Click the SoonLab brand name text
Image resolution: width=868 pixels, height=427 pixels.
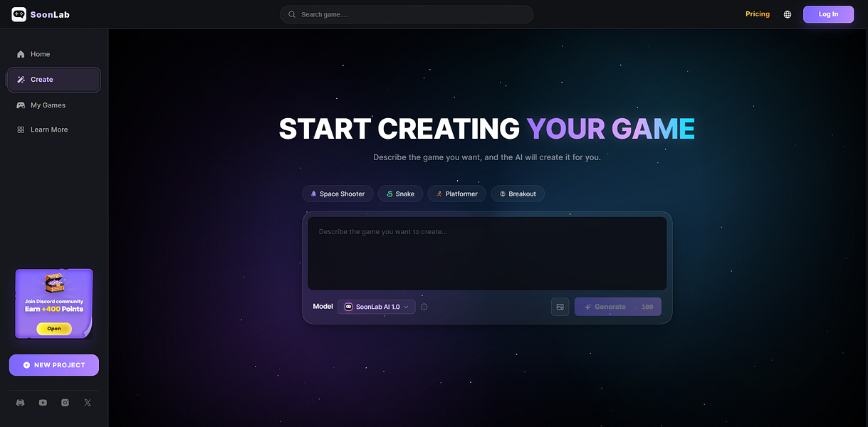click(x=50, y=15)
